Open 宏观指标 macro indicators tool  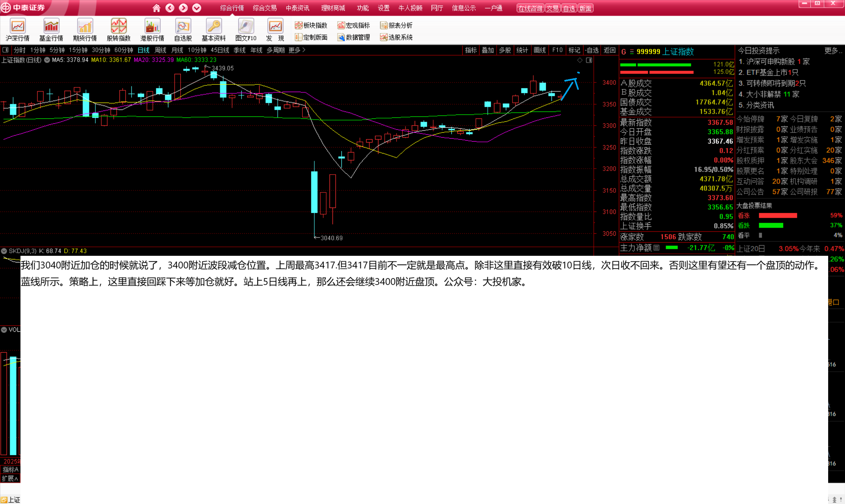(353, 25)
